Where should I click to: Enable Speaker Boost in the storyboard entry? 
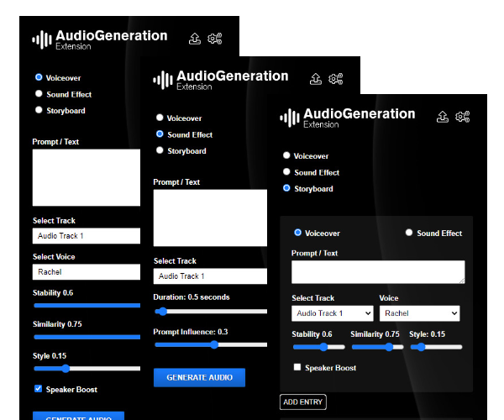[x=297, y=367]
